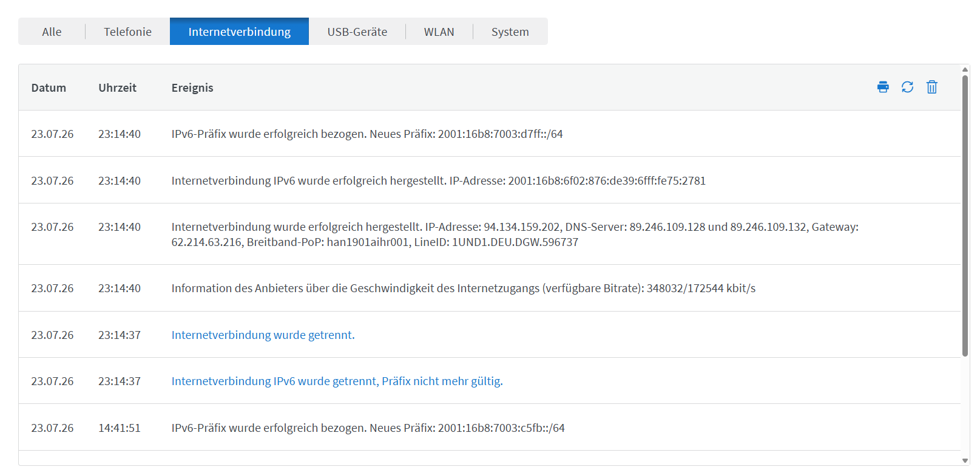980x475 pixels.
Task: Open 'Internetverbindung wurde getrennt.' link
Action: (263, 335)
